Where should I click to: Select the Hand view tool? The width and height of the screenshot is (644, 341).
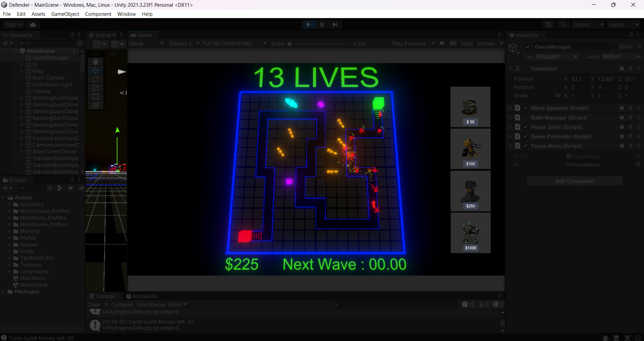click(x=96, y=62)
